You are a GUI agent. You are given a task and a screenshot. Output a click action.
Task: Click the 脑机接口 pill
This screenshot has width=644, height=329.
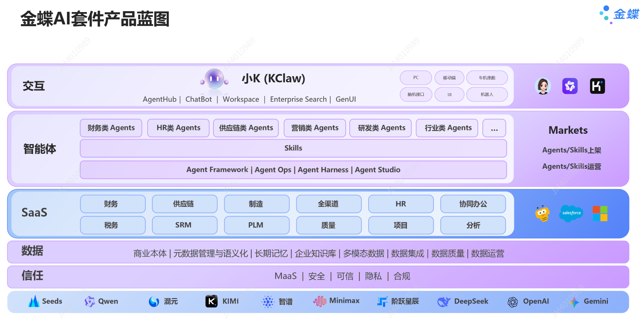point(416,94)
